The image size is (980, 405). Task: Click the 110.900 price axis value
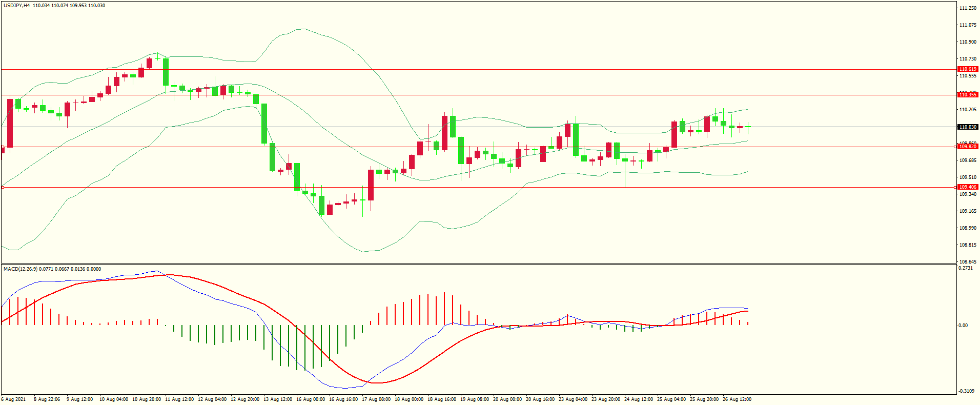point(968,42)
